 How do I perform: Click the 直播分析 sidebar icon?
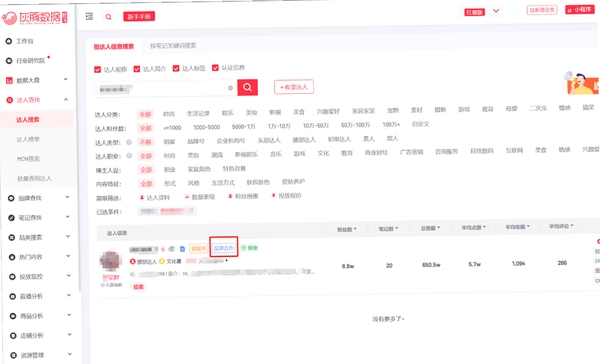pyautogui.click(x=13, y=296)
